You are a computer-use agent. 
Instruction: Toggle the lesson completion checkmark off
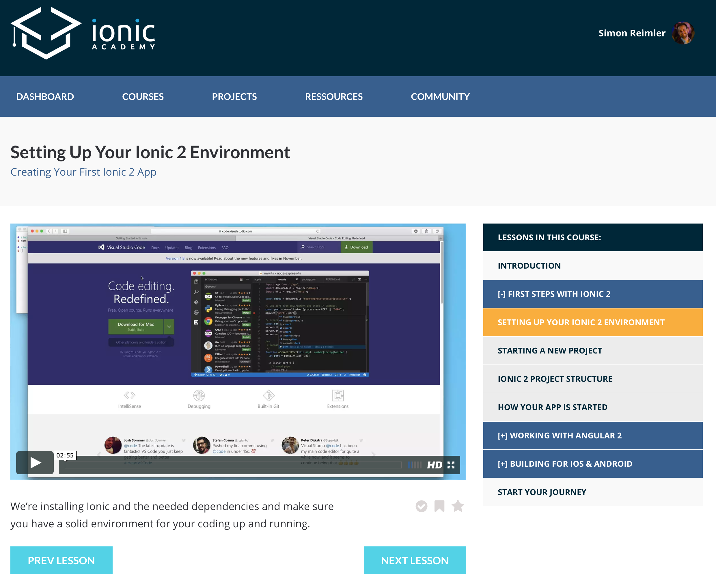421,506
